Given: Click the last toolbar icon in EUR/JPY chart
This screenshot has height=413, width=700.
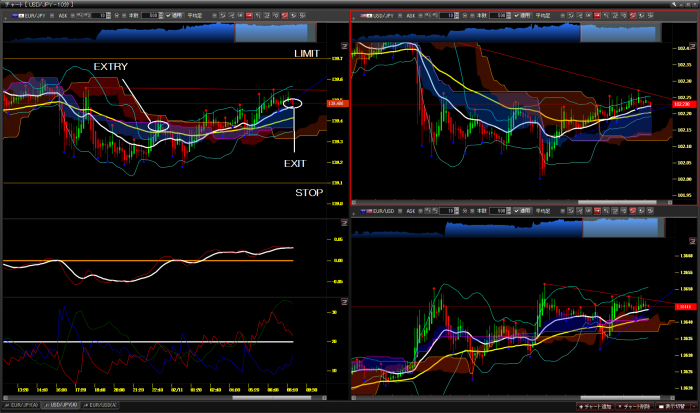Looking at the screenshot, I should (302, 15).
